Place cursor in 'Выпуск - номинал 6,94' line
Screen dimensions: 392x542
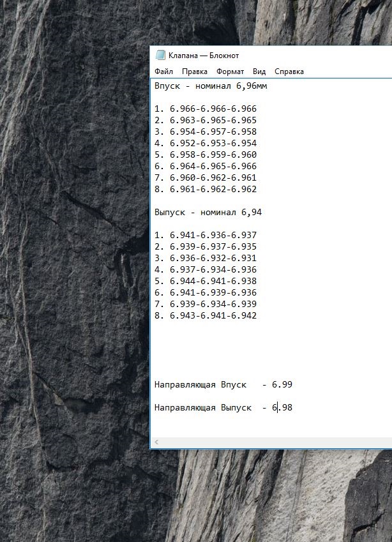tap(208, 212)
